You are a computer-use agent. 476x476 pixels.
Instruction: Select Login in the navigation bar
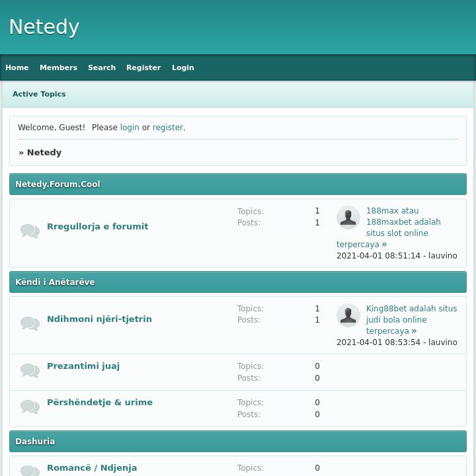(183, 67)
